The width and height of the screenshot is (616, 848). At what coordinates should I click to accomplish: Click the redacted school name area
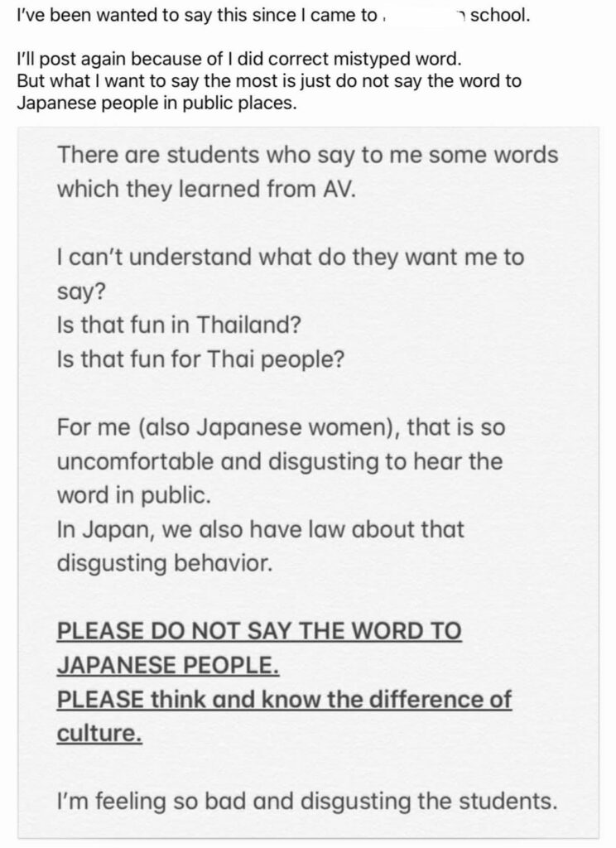[421, 16]
